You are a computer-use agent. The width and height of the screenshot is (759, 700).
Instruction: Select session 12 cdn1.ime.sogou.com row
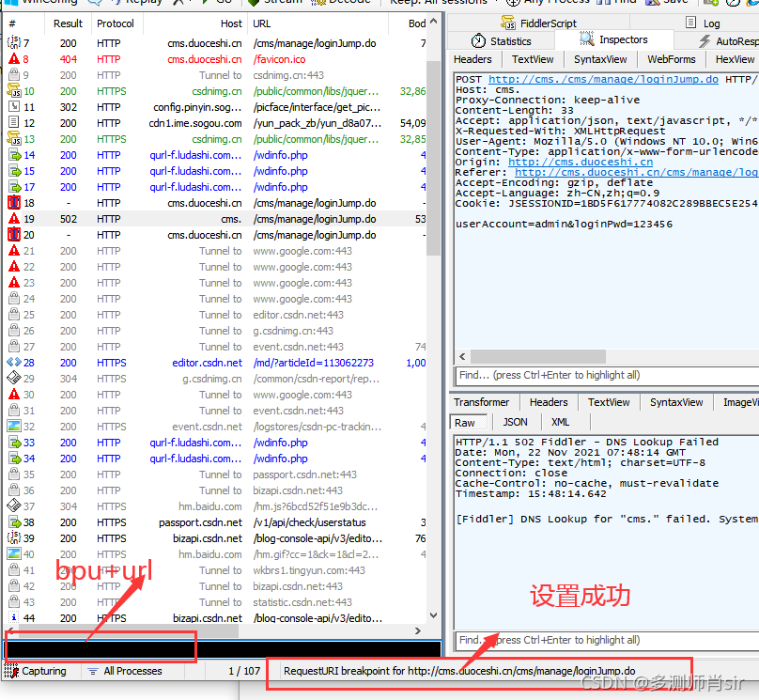tap(216, 123)
